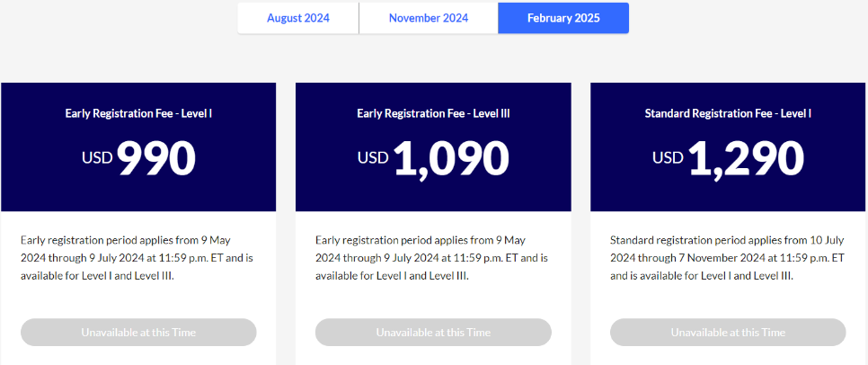Click the Level III early registration period description
Image resolution: width=868 pixels, height=365 pixels.
pyautogui.click(x=433, y=258)
